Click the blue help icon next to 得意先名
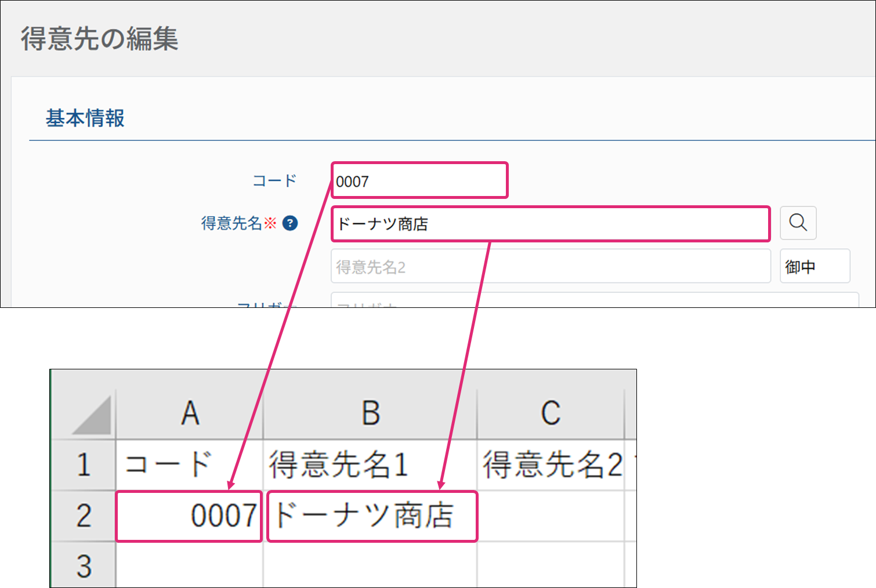Screen dimensions: 876x588 pos(290,223)
